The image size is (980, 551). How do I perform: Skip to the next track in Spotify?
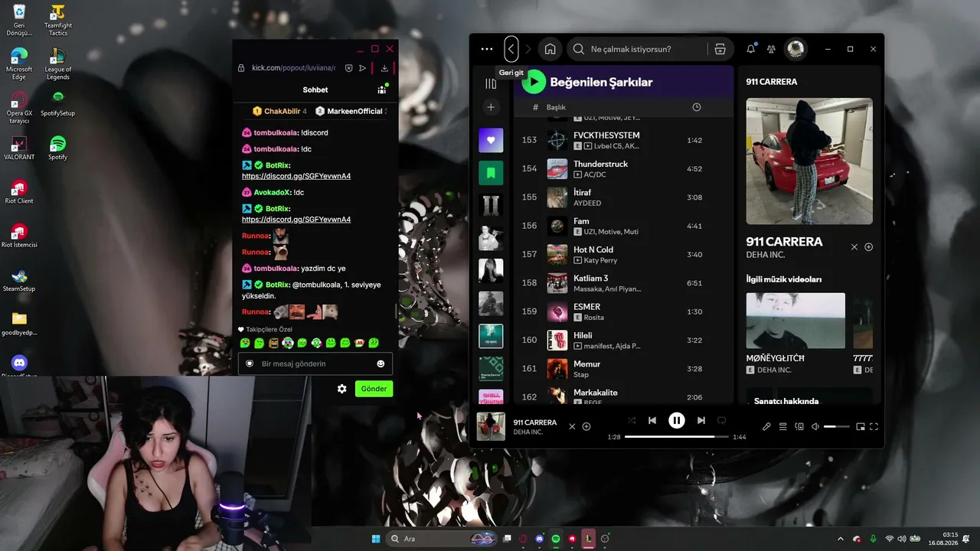(701, 420)
